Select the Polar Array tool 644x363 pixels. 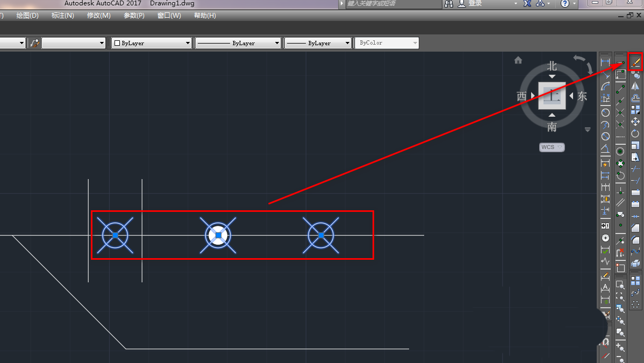pyautogui.click(x=635, y=304)
